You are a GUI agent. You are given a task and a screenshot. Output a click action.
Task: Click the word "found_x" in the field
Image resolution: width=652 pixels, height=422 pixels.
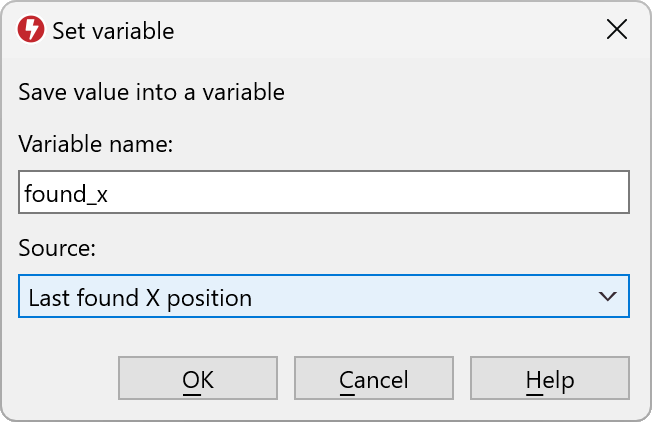(x=68, y=194)
